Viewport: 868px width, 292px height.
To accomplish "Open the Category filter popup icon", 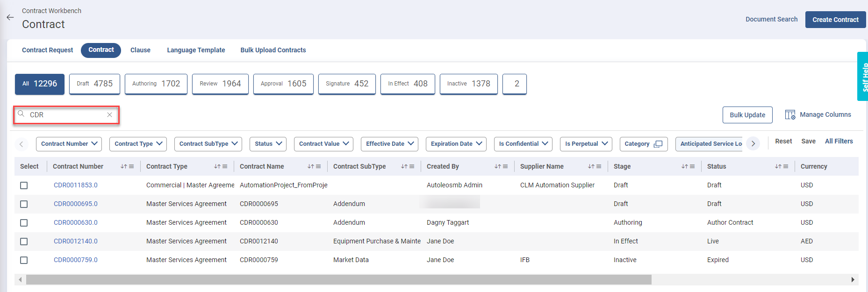I will [x=658, y=144].
